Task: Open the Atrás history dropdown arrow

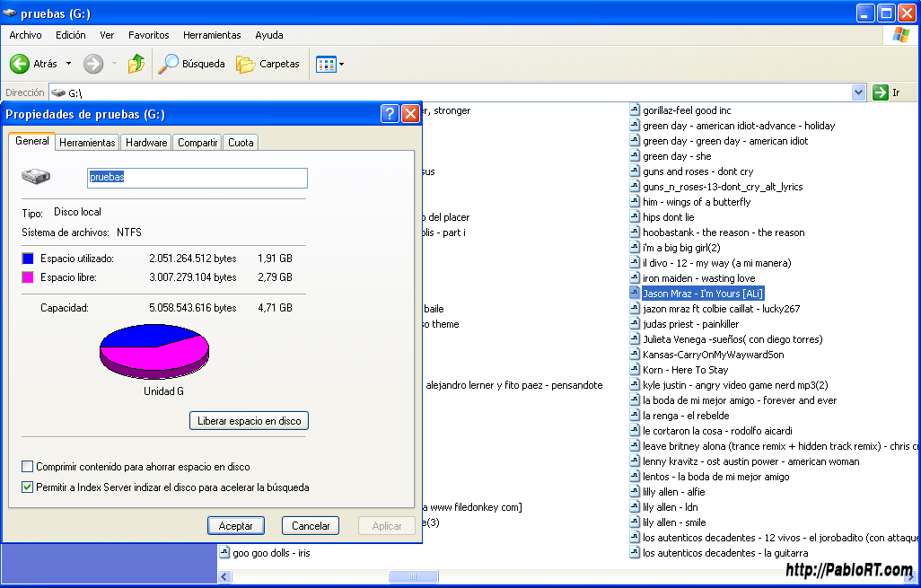Action: click(x=66, y=64)
